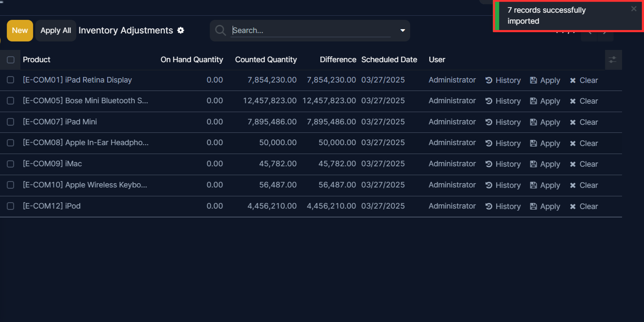Screen dimensions: 644x322
Task: Sort by On Hand Quantity column header
Action: [x=192, y=60]
